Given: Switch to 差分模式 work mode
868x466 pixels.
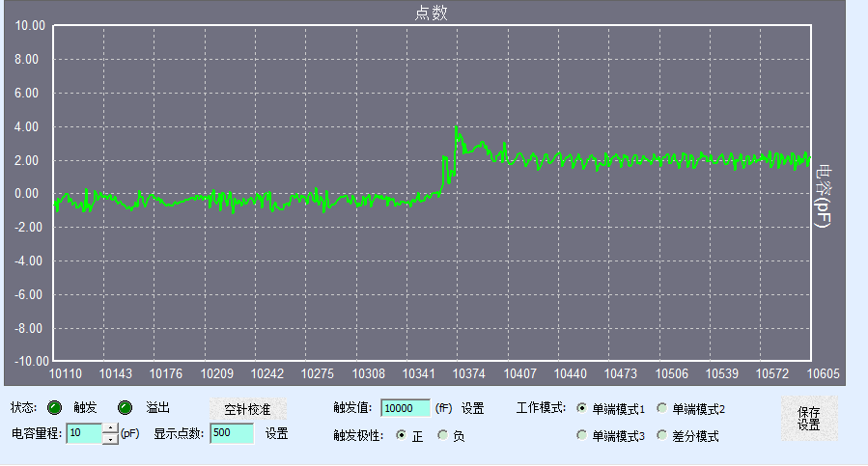Looking at the screenshot, I should 662,435.
